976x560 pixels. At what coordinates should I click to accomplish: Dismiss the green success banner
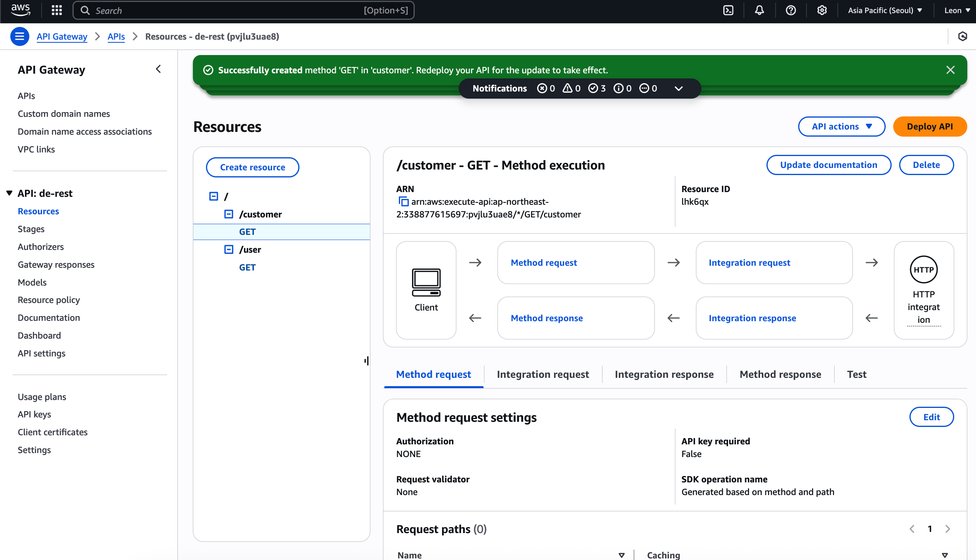[950, 70]
